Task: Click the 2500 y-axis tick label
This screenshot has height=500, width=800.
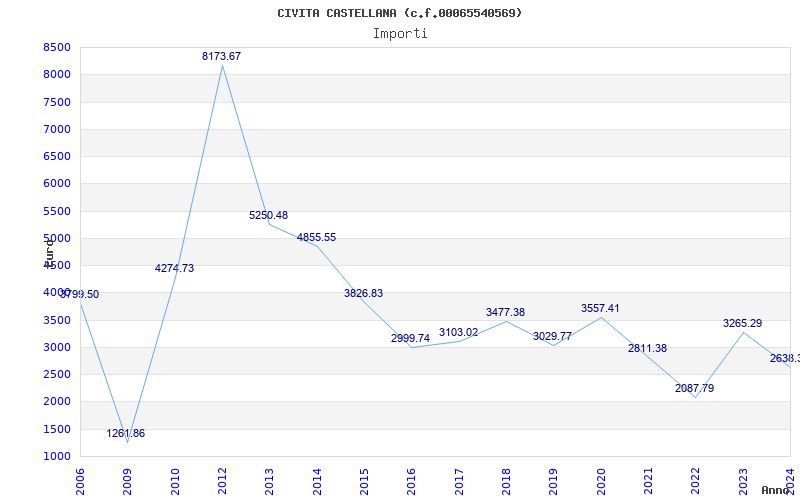Action: [x=57, y=375]
